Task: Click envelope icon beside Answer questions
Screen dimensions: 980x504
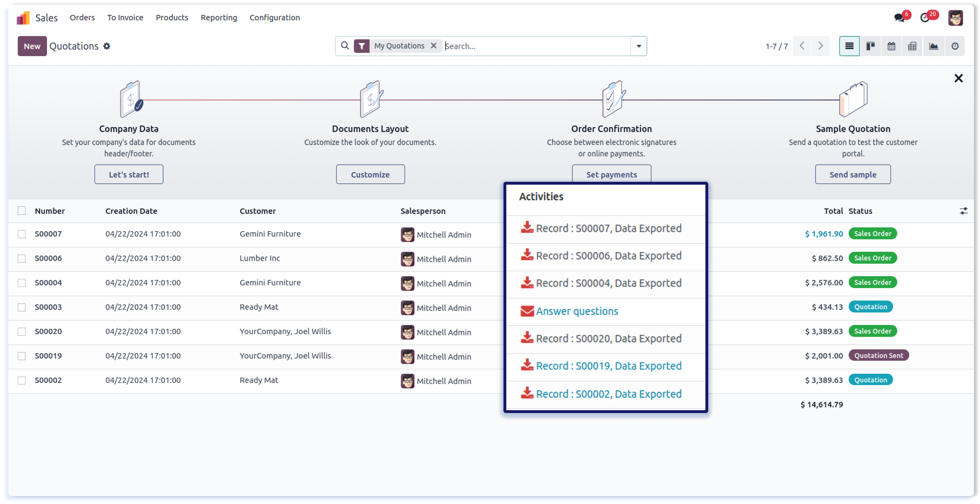Action: (527, 311)
